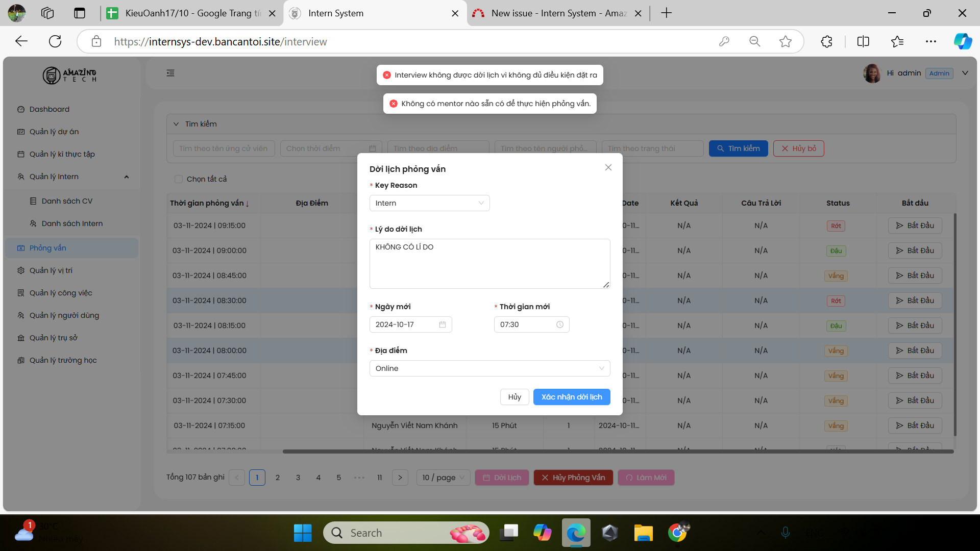Screen dimensions: 980x551
Task: Toggle the Chọn tất cả checkbox
Action: (179, 179)
